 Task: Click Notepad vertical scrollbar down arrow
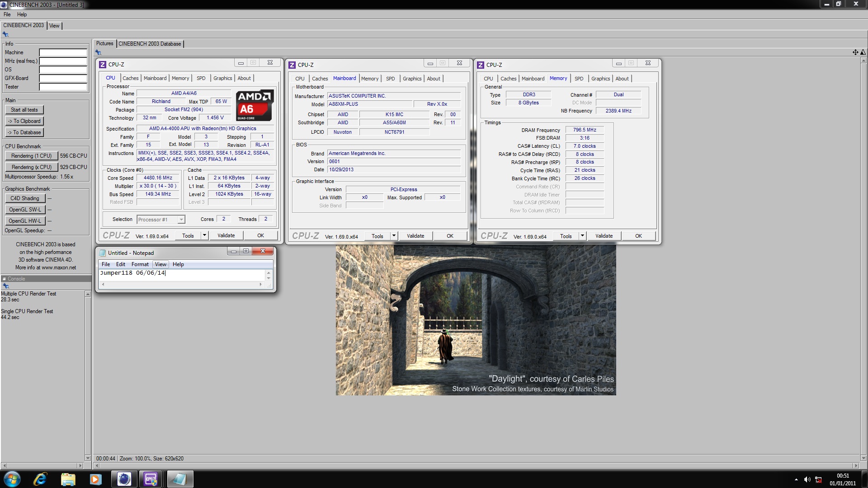pos(269,278)
